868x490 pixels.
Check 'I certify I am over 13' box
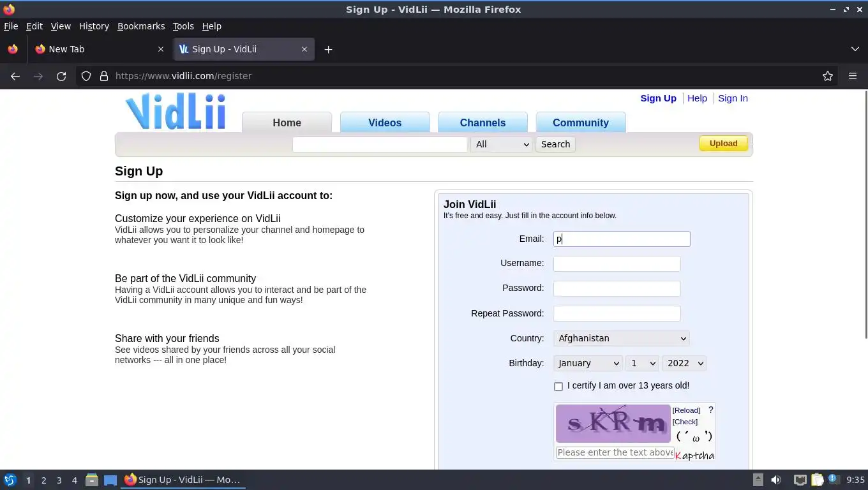coord(558,386)
